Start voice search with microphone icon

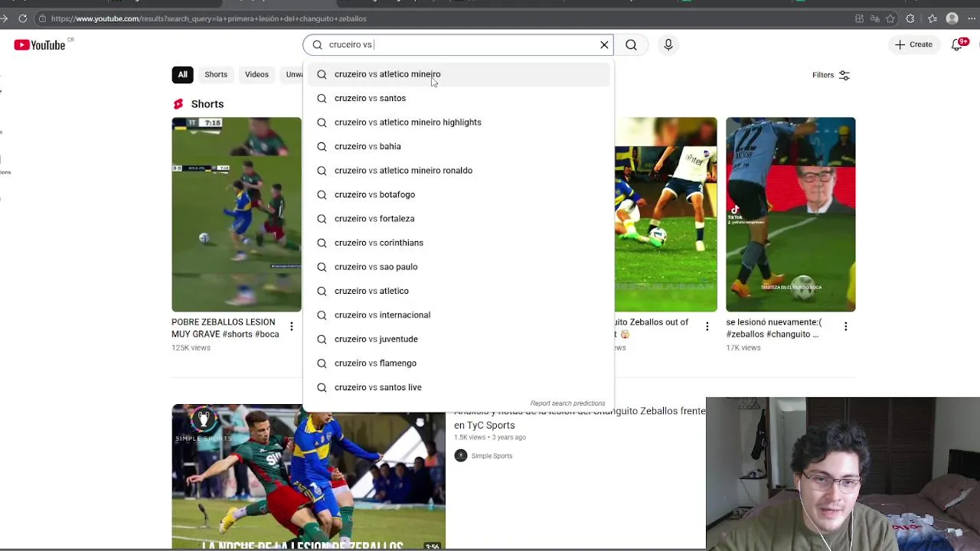[668, 44]
